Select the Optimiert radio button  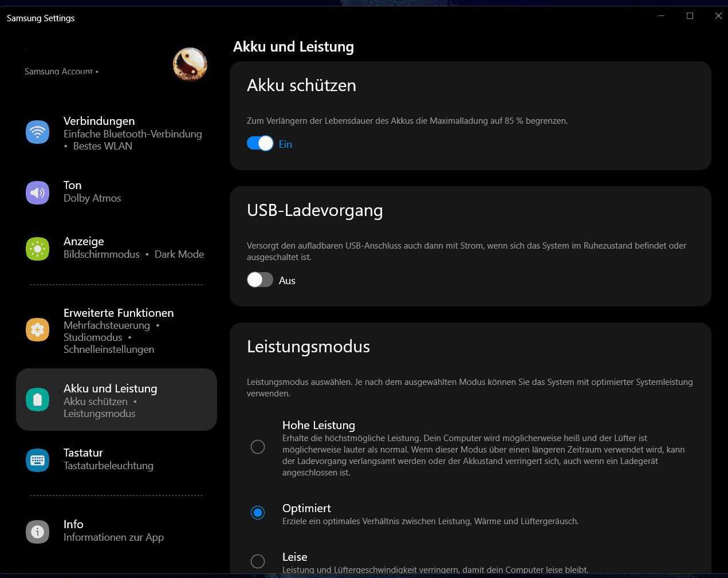tap(258, 513)
